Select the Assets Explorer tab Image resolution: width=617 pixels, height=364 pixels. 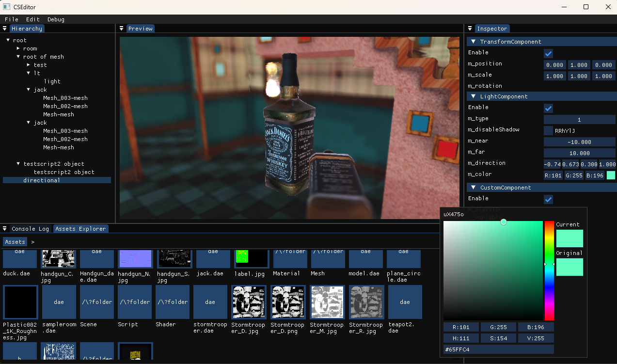tap(80, 229)
